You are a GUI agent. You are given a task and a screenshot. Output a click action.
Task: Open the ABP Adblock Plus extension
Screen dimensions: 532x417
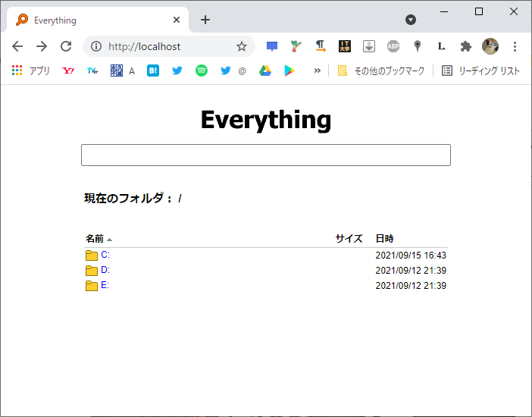[x=393, y=46]
